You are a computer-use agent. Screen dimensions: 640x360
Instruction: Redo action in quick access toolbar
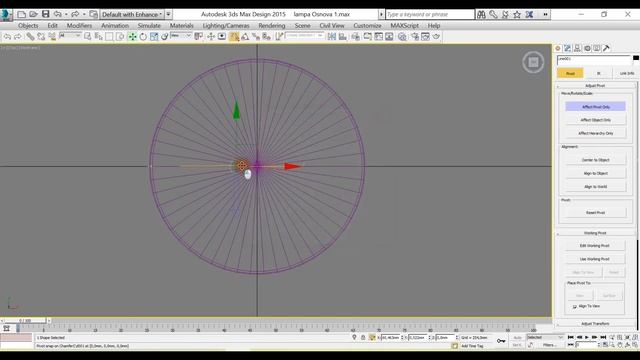(75, 14)
